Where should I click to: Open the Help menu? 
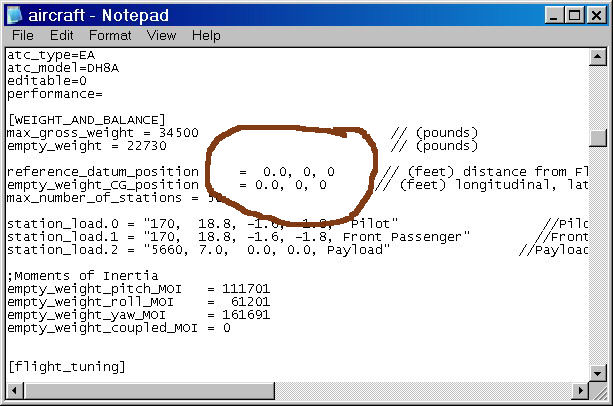click(206, 36)
